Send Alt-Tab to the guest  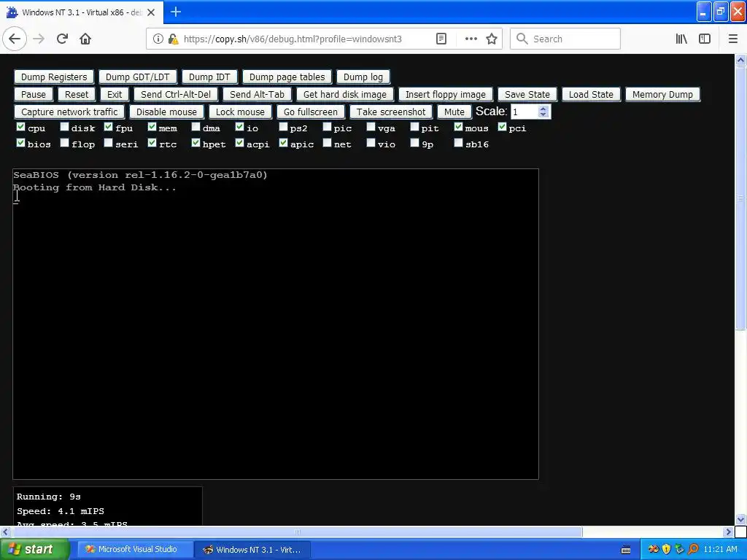click(257, 94)
